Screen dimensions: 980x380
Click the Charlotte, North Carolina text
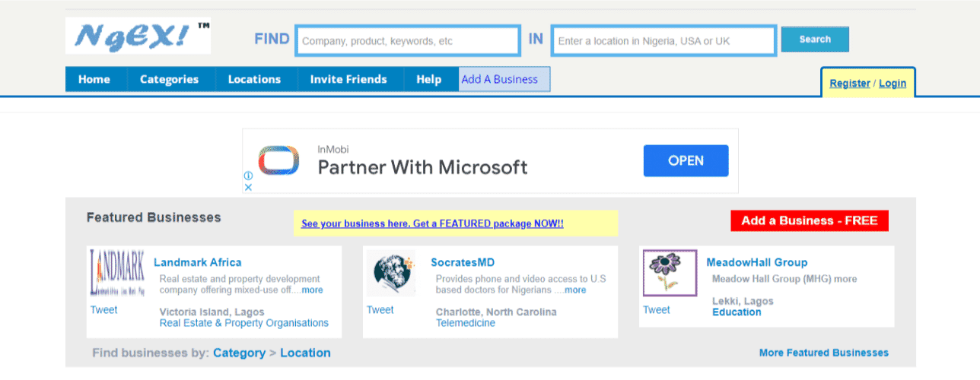(x=496, y=312)
